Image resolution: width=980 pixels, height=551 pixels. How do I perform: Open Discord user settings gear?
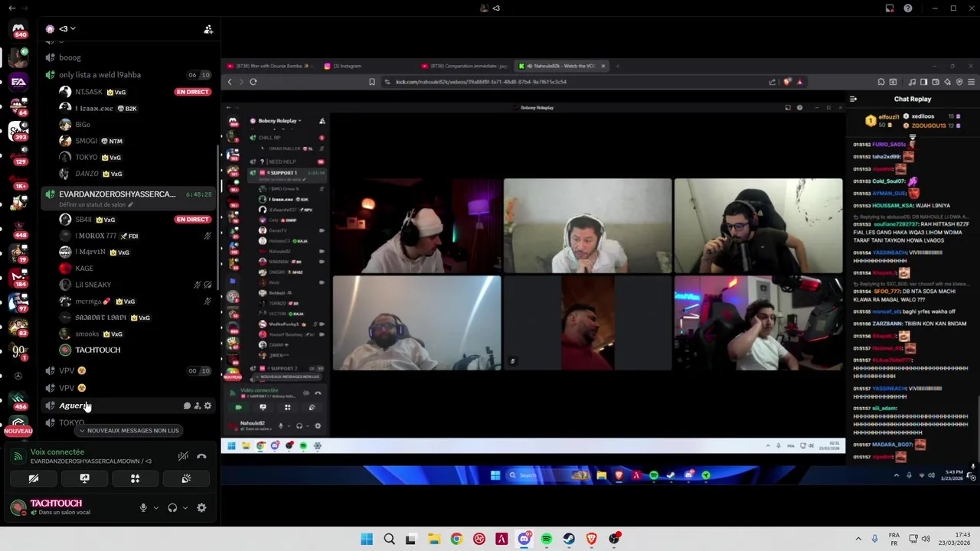coord(201,507)
